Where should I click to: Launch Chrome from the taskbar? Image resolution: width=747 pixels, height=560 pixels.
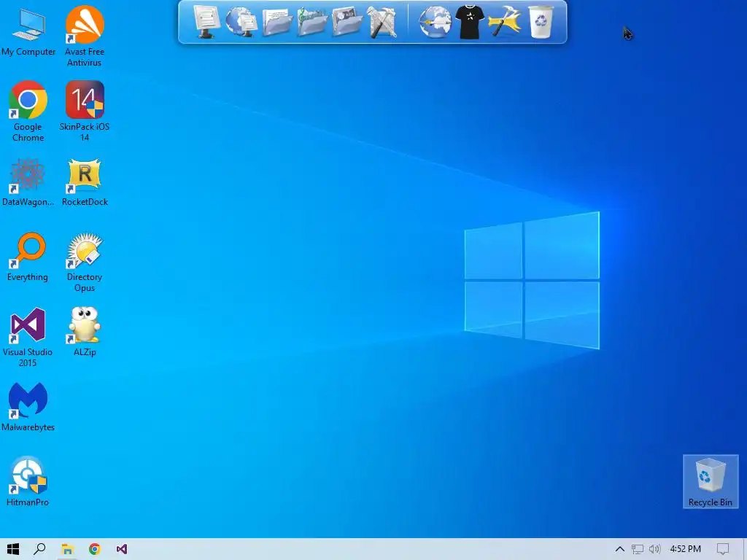tap(94, 549)
